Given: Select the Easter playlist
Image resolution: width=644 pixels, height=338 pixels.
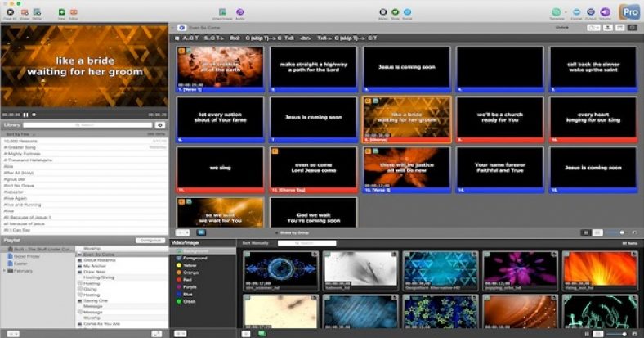Looking at the screenshot, I should [22, 263].
